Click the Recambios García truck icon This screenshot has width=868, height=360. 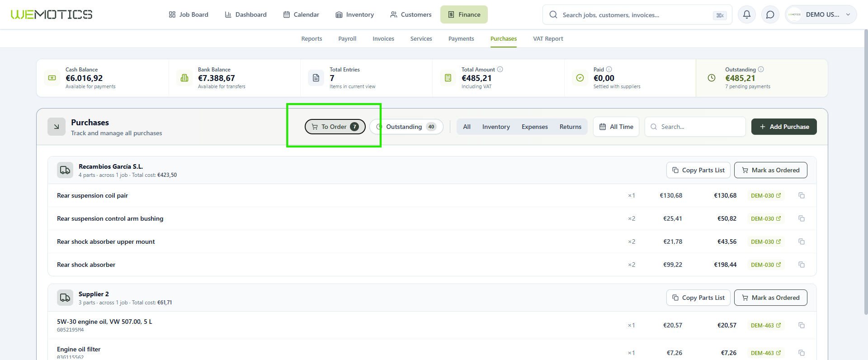click(65, 170)
